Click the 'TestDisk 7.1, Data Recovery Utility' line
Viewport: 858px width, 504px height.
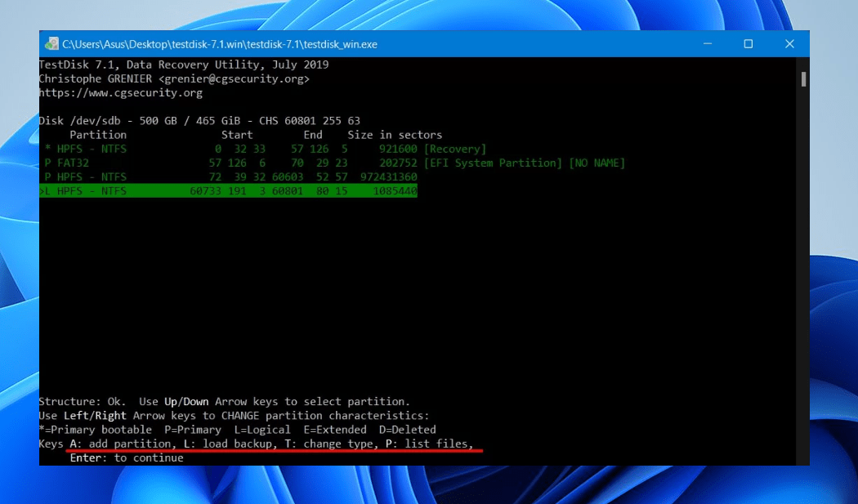pyautogui.click(x=183, y=65)
